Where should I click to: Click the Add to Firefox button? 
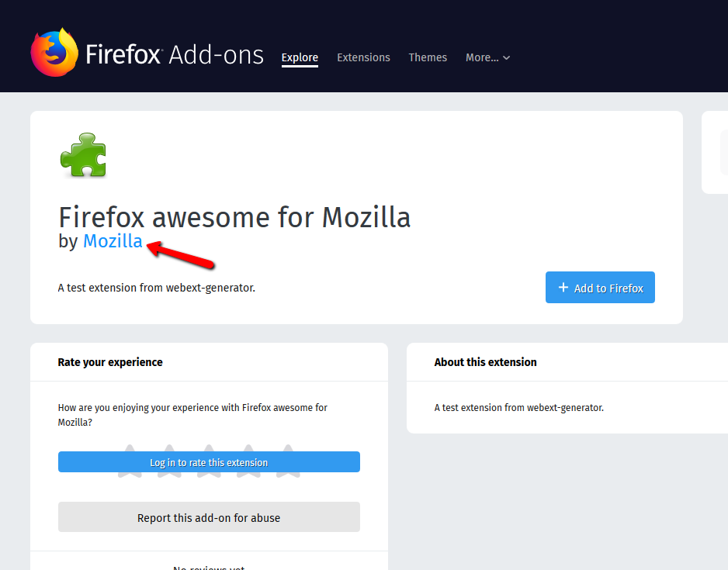click(x=600, y=287)
